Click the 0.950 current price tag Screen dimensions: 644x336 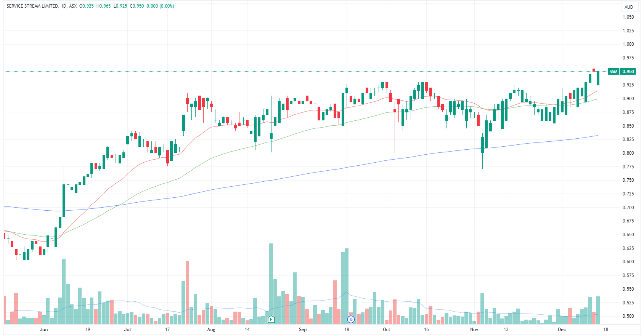point(628,72)
